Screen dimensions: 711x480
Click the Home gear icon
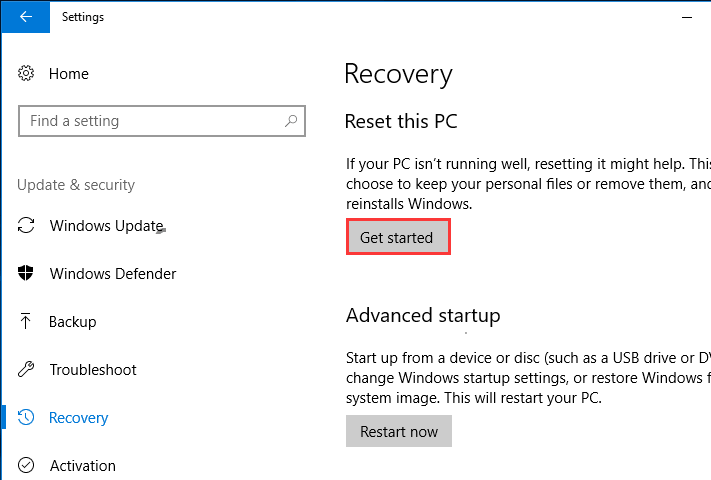click(x=27, y=74)
